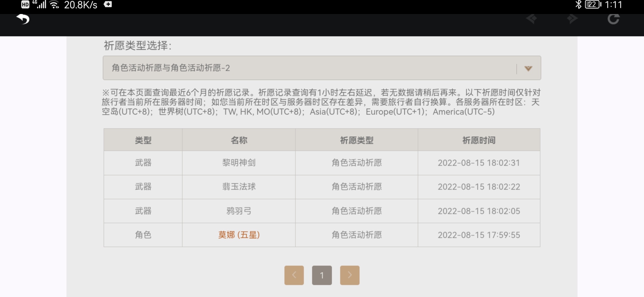Tap the Bluetooth status icon
644x297 pixels.
pos(578,5)
